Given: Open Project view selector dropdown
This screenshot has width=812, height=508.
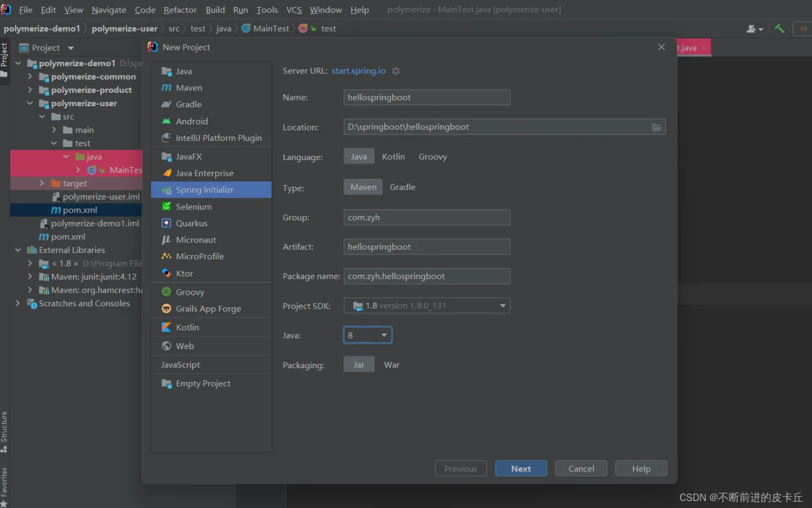Looking at the screenshot, I should click(71, 48).
